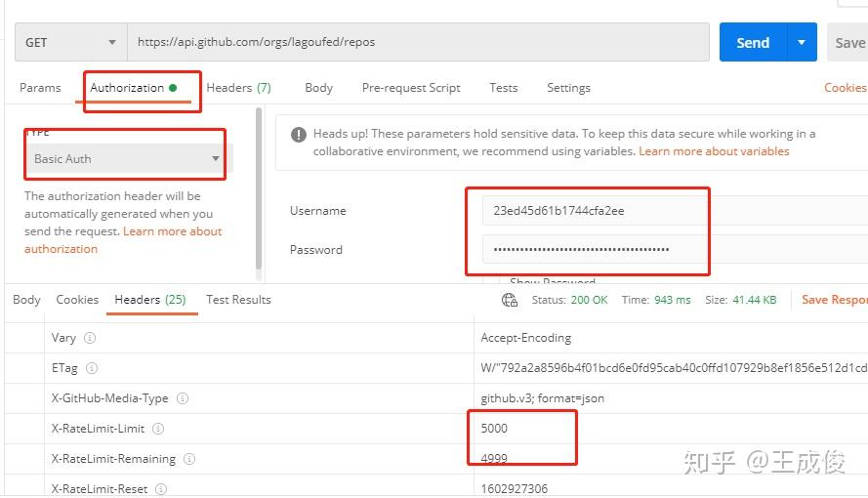868x498 pixels.
Task: Follow the Learn more about variables link
Action: tap(714, 151)
